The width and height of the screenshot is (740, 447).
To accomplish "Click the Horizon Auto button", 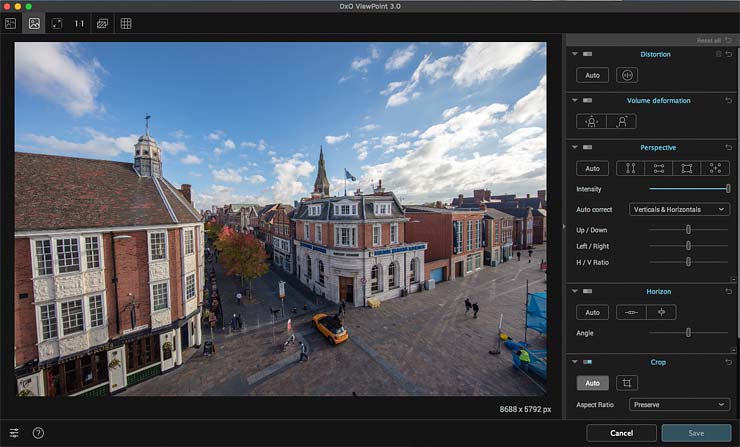I will (592, 312).
